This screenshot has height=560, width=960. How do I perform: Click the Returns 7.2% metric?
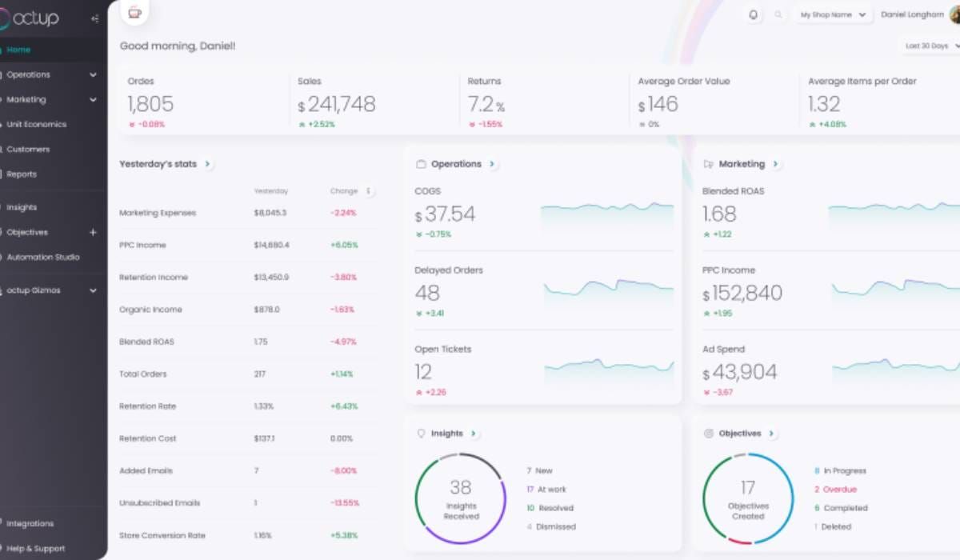(x=486, y=104)
